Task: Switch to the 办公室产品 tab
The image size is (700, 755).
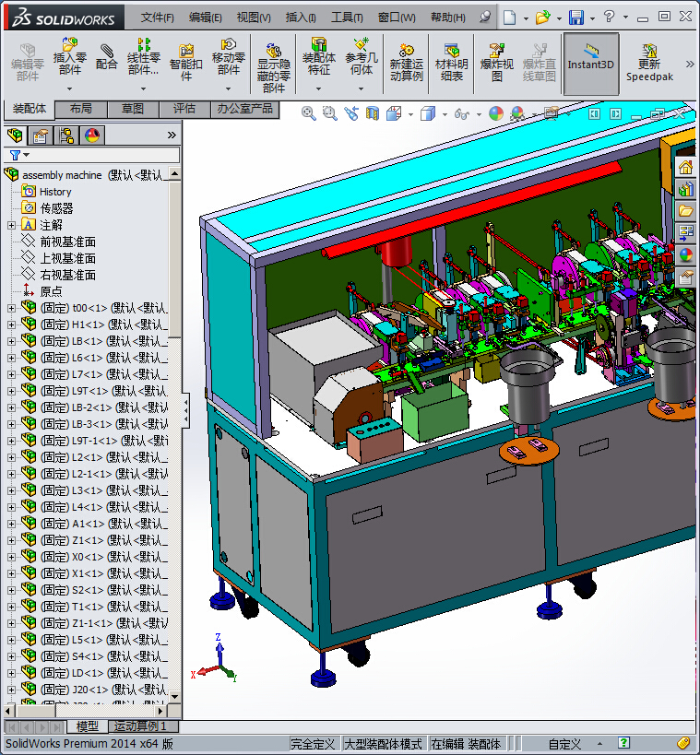Action: (244, 109)
